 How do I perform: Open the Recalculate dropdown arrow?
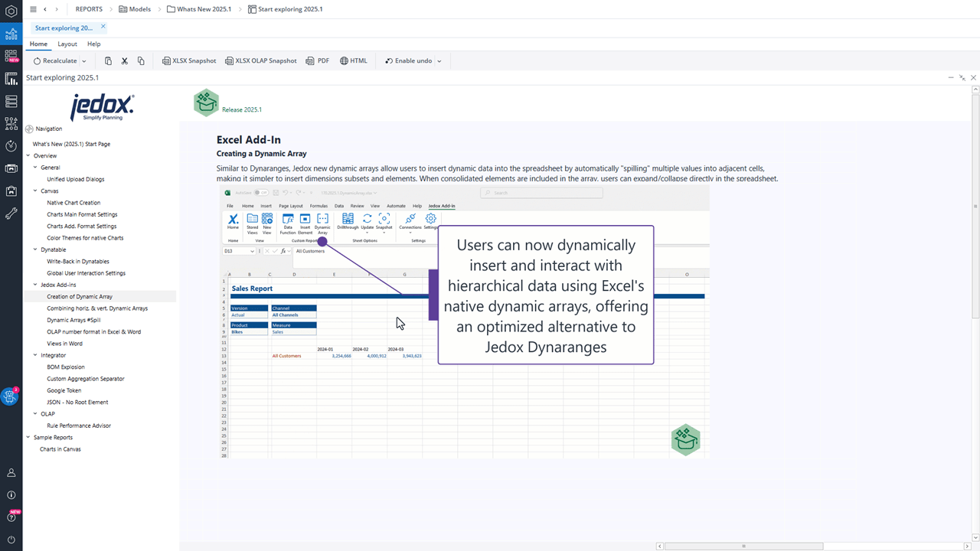pyautogui.click(x=83, y=61)
